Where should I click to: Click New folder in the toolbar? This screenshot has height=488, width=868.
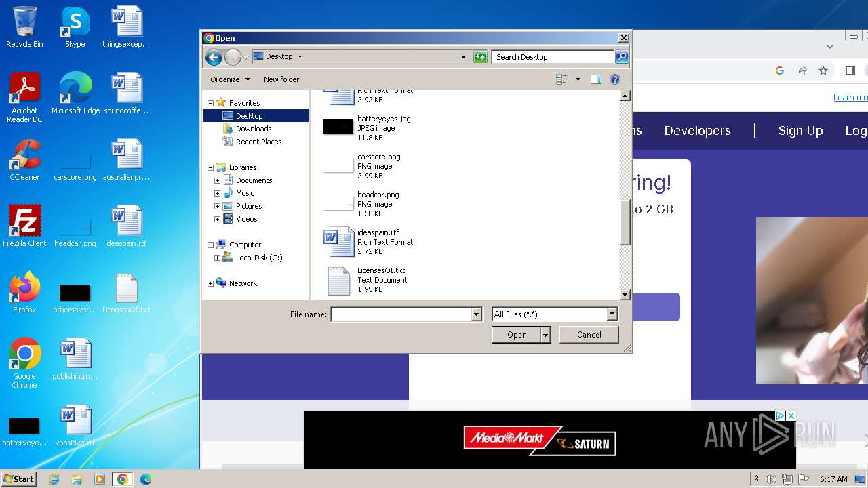281,79
